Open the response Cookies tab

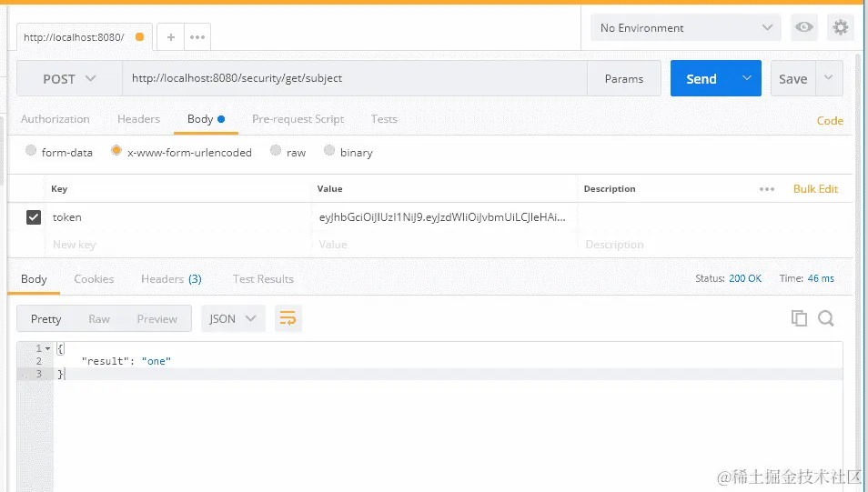94,279
